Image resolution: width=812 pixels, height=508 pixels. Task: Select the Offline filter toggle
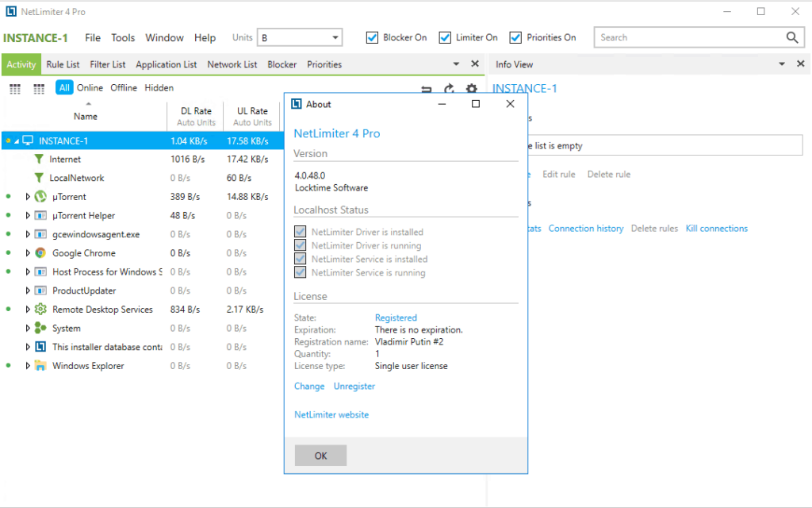123,87
